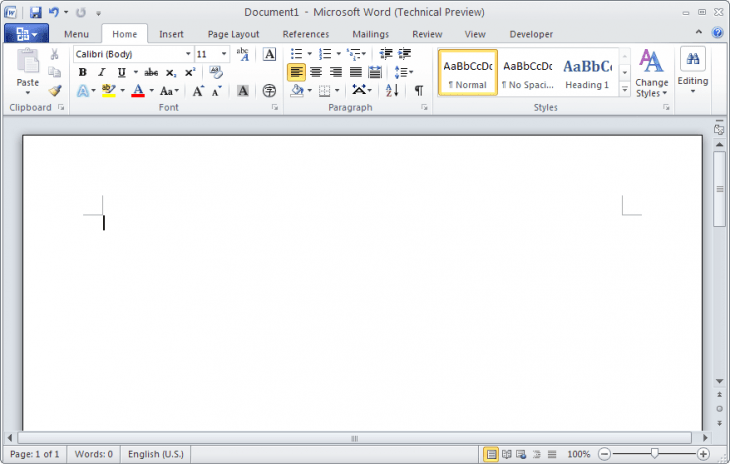Toggle Print Layout view button
The image size is (730, 464).
point(491,454)
